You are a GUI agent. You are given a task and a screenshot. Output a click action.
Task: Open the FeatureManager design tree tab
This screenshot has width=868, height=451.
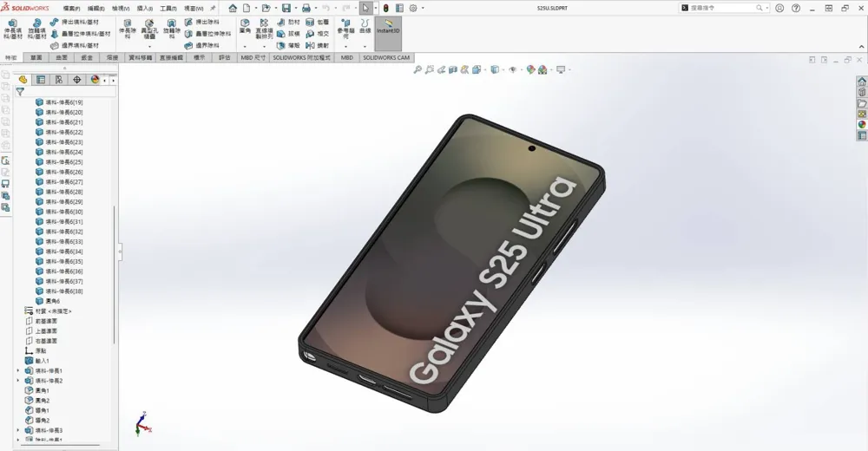23,80
